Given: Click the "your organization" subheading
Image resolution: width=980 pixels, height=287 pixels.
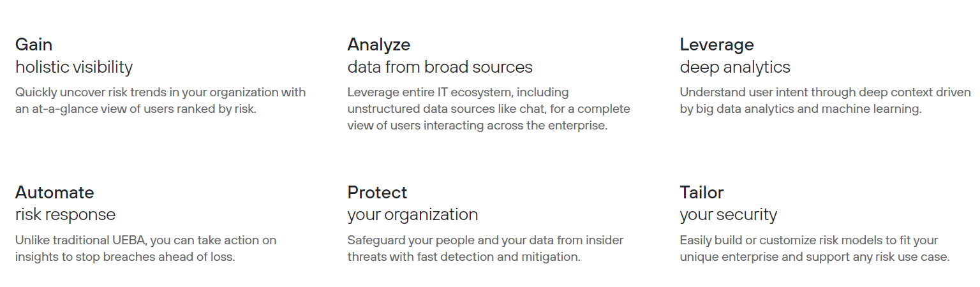Looking at the screenshot, I should [412, 215].
